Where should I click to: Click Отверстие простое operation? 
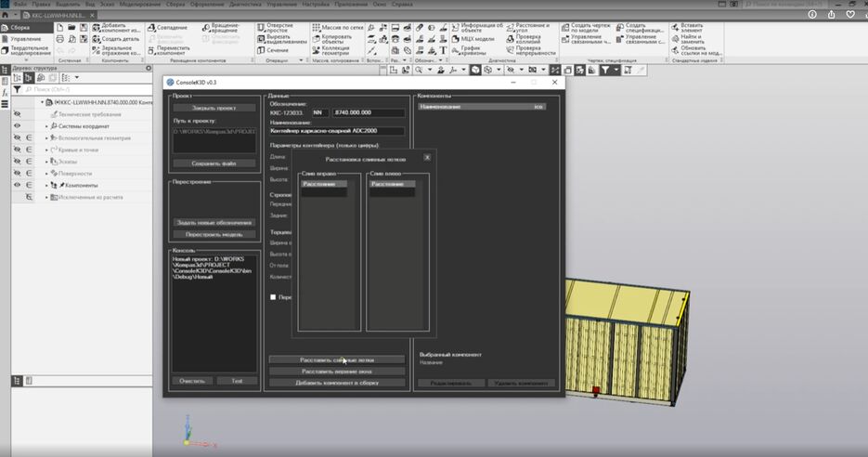pyautogui.click(x=275, y=28)
